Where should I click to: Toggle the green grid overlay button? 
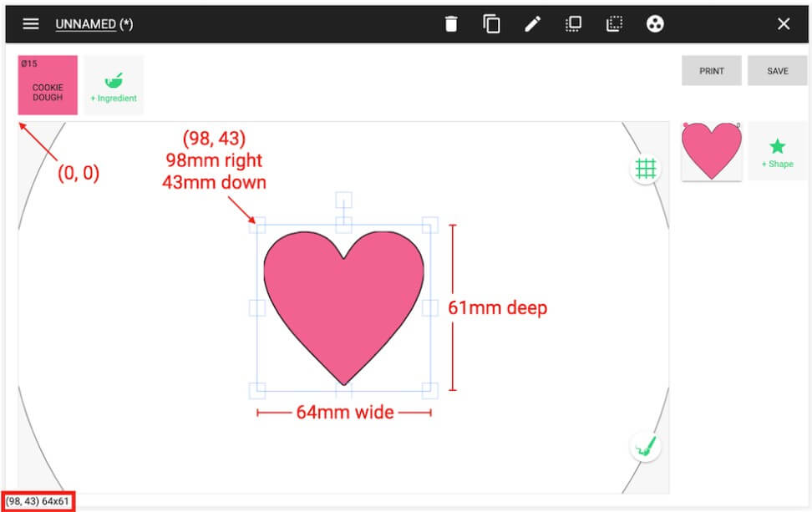click(645, 169)
